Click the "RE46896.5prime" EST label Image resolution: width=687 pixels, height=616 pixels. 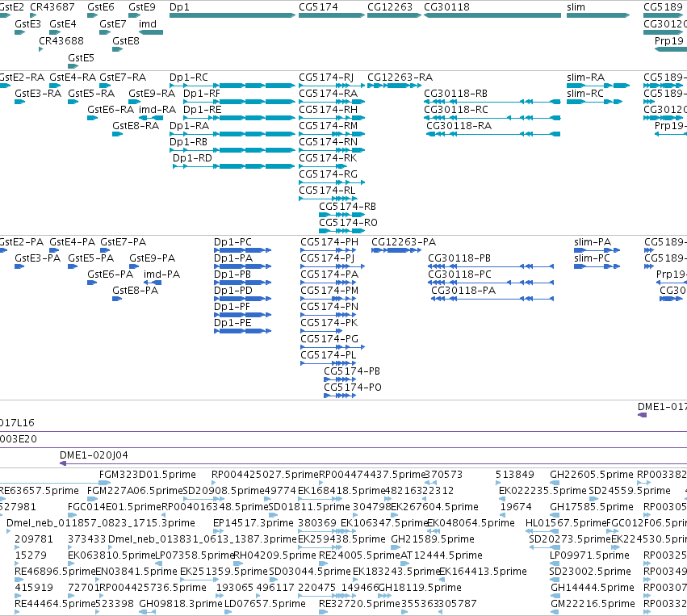55,572
